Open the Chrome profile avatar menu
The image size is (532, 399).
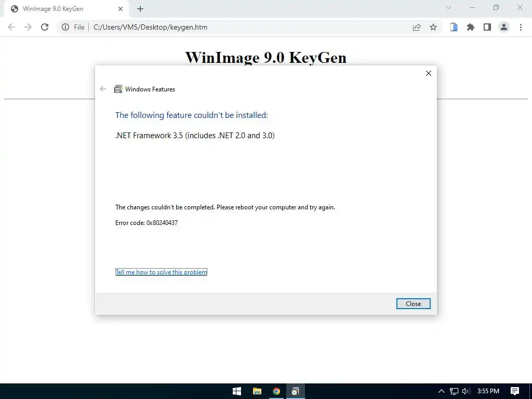point(504,27)
